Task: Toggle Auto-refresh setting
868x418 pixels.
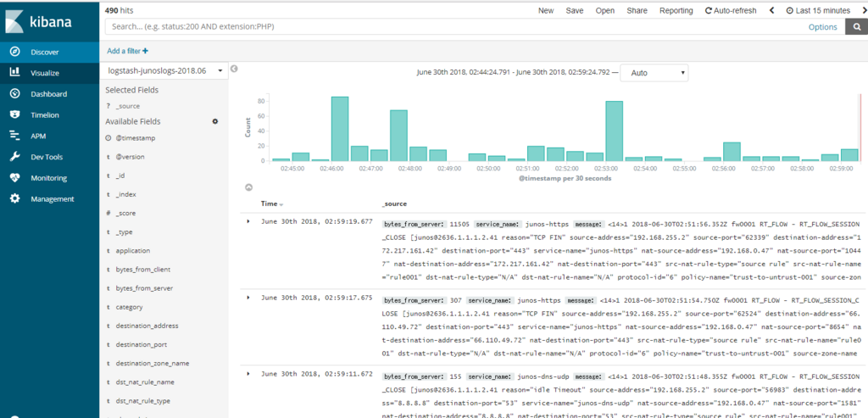Action: click(x=730, y=10)
